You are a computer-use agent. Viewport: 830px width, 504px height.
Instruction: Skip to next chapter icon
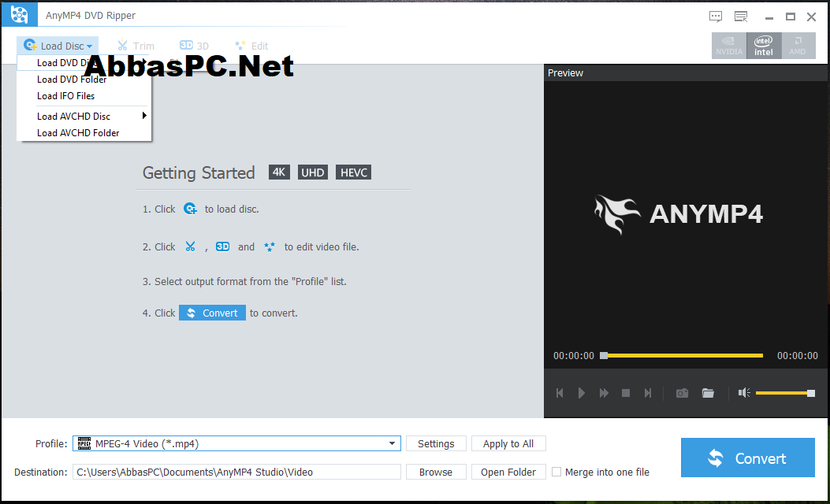647,393
